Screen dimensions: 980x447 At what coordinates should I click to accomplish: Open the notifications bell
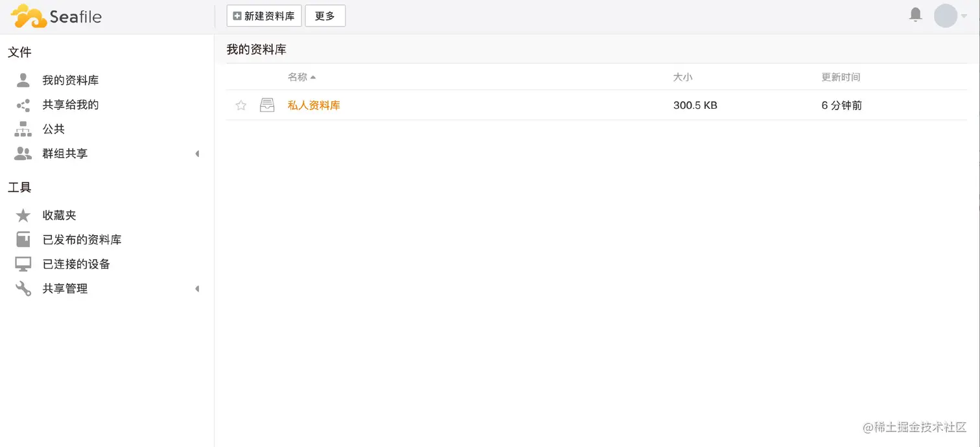point(915,15)
